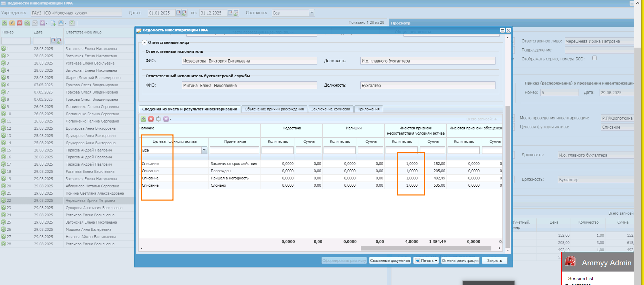Select the 'Просмотр' panel tab

click(x=400, y=23)
